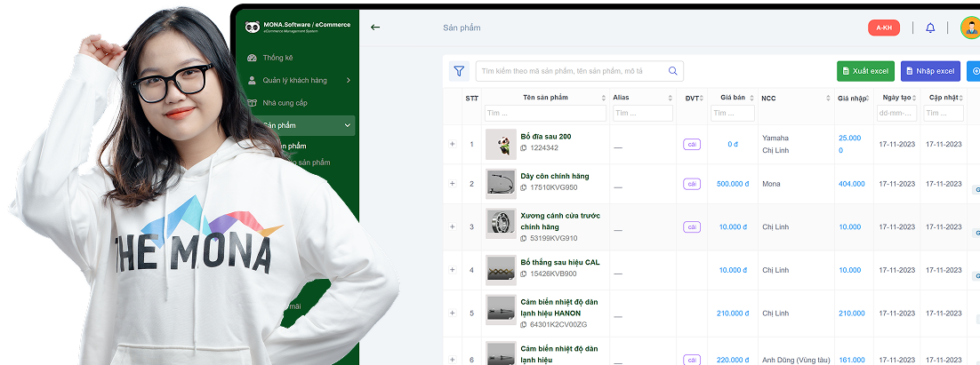Image resolution: width=980 pixels, height=365 pixels.
Task: Expand row 5 Cảm biến HANON
Action: [453, 313]
